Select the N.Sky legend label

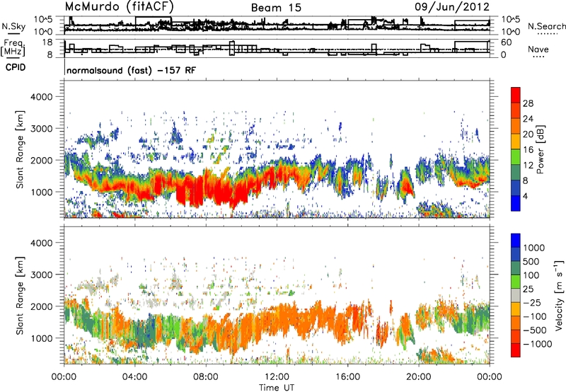[13, 26]
